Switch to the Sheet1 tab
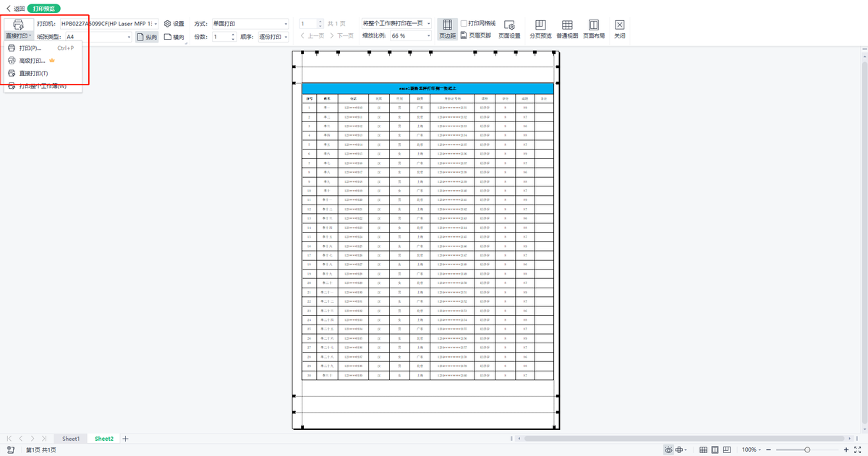This screenshot has width=868, height=456. (x=71, y=439)
